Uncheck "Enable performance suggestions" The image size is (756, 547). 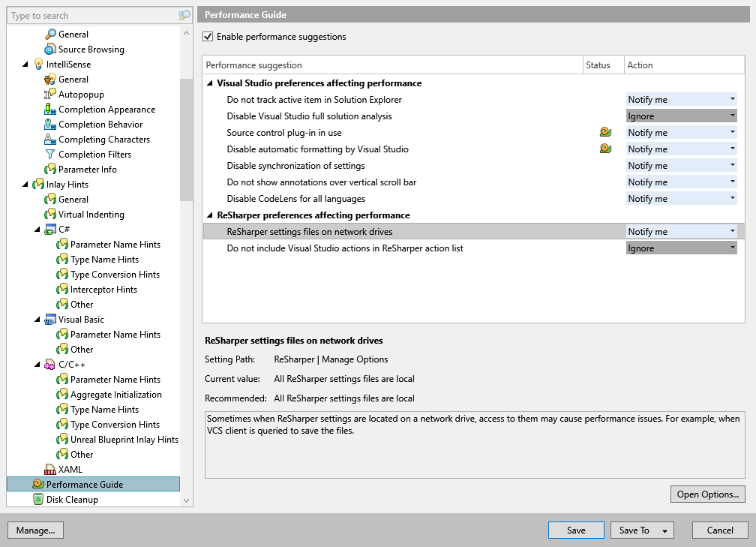(x=207, y=36)
